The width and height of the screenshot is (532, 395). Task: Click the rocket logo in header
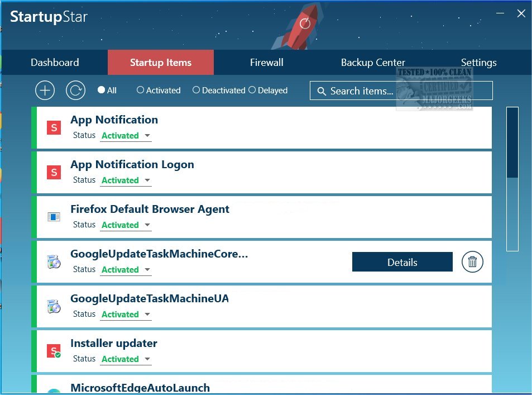click(x=300, y=26)
